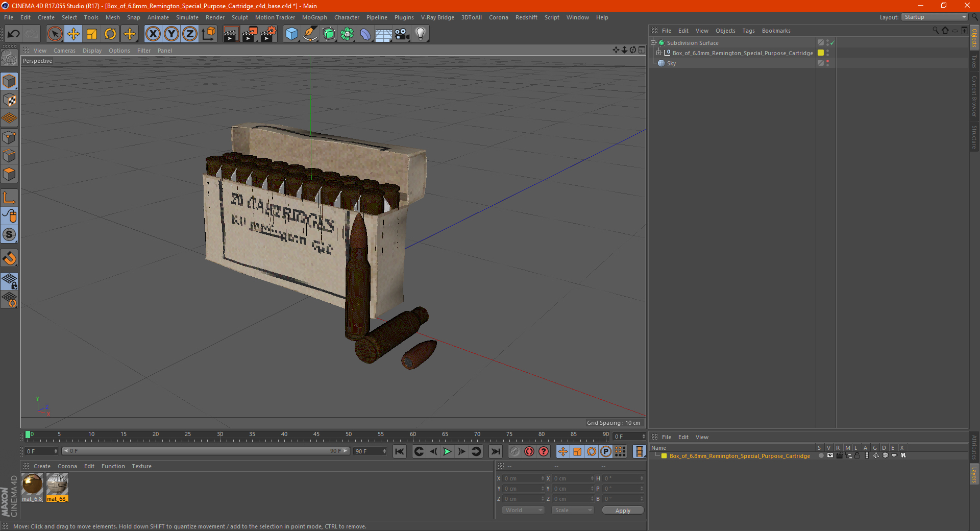Select the Live Selection tool
Viewport: 980px width, 531px height.
55,34
